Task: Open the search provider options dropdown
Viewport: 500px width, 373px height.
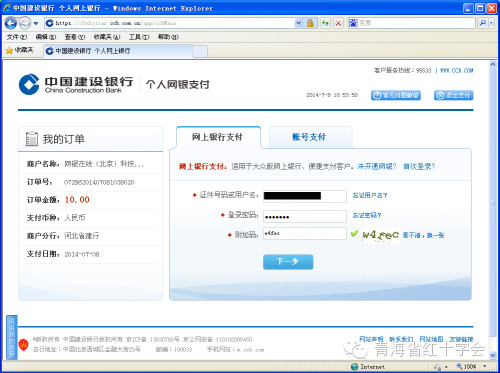Action: click(491, 23)
